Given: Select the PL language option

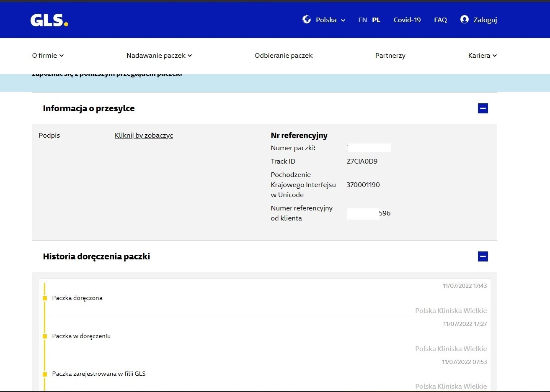Looking at the screenshot, I should [376, 20].
